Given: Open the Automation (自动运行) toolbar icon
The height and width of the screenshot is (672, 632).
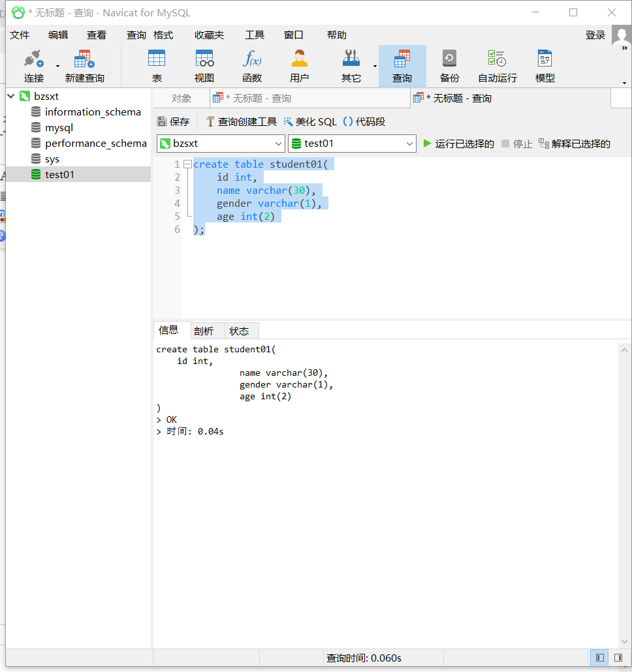Looking at the screenshot, I should (x=497, y=59).
